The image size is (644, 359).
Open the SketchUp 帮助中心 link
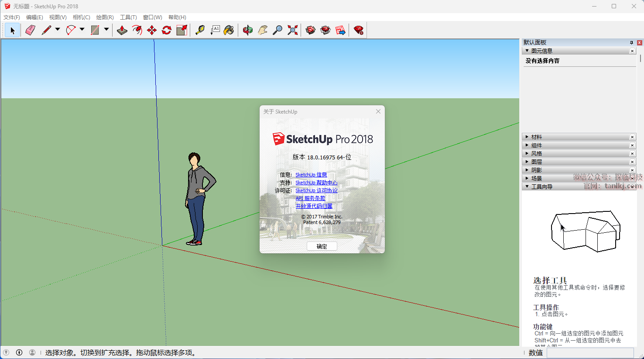point(316,183)
